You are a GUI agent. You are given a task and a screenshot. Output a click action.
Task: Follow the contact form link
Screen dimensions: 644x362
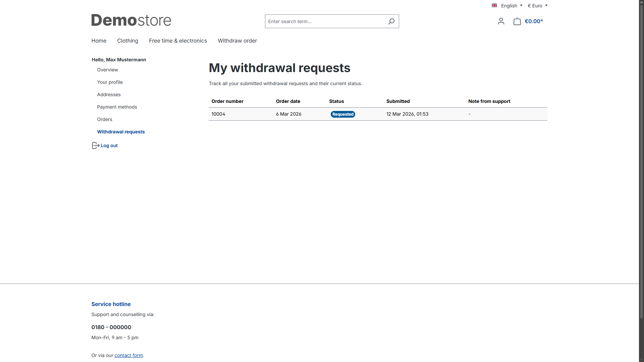[x=128, y=355]
